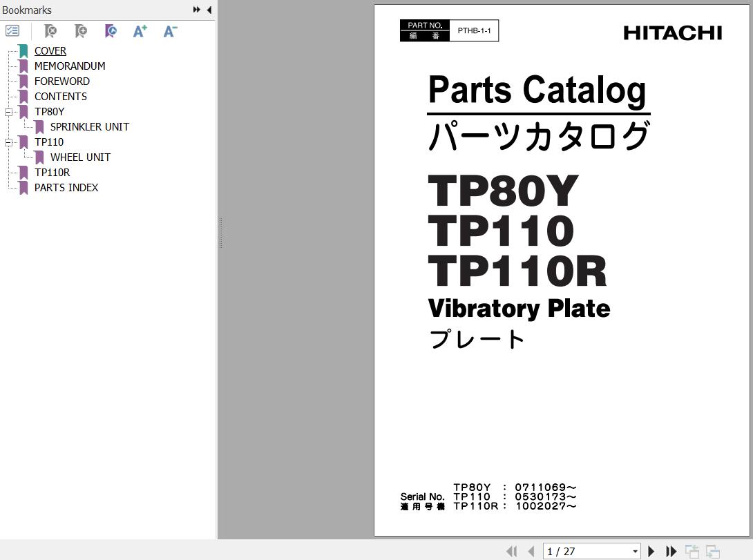Click the delete bookmark icon
The width and height of the screenshot is (753, 560).
(x=50, y=31)
